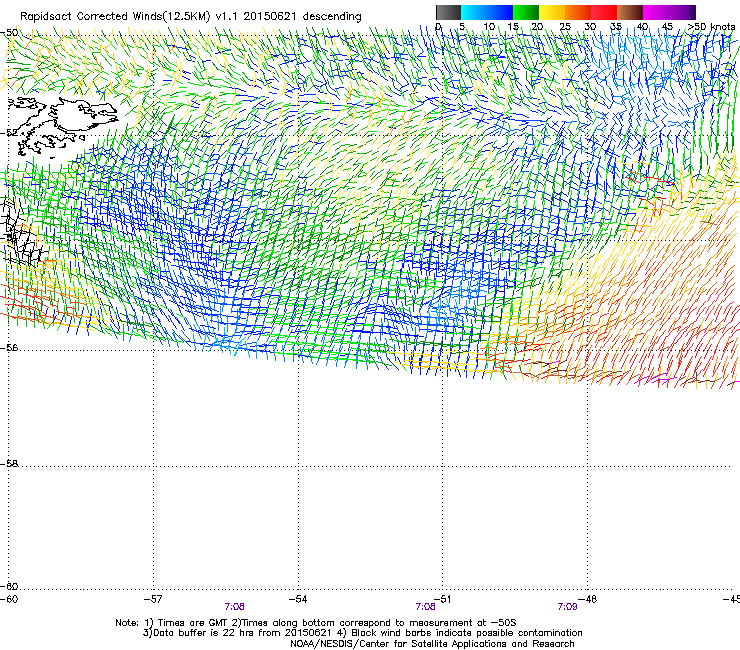Click the '-56' latitude axis label
This screenshot has height=650, width=740.
(x=9, y=347)
